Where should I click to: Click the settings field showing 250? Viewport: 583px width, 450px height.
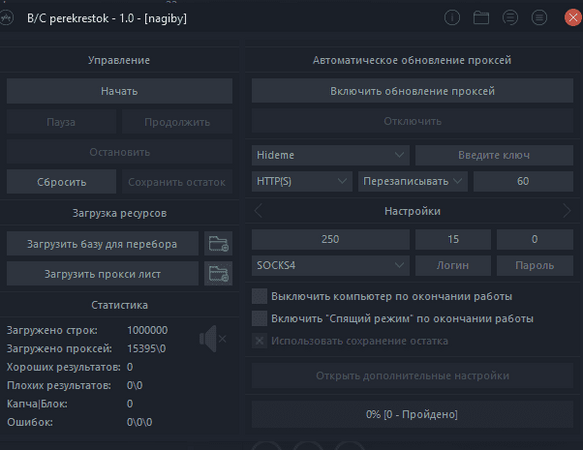coord(331,239)
